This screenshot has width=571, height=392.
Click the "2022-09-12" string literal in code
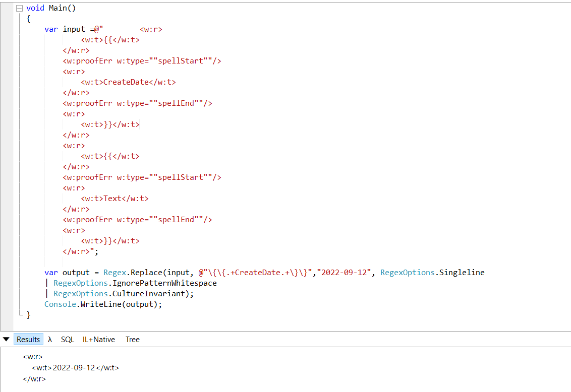click(x=344, y=273)
